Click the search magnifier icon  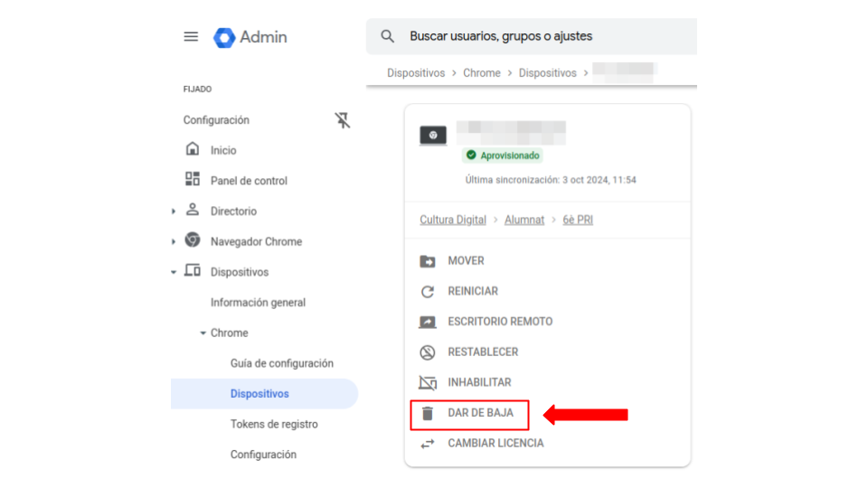click(388, 37)
